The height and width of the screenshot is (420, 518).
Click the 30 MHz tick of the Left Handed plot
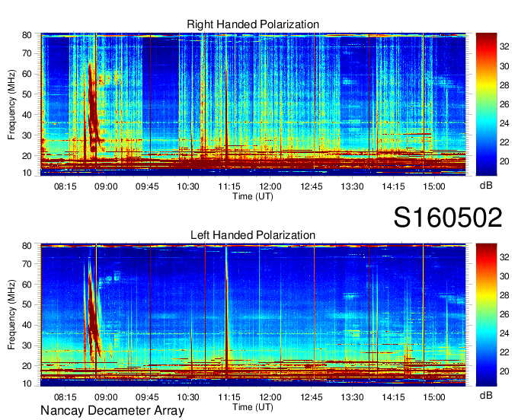[x=27, y=345]
